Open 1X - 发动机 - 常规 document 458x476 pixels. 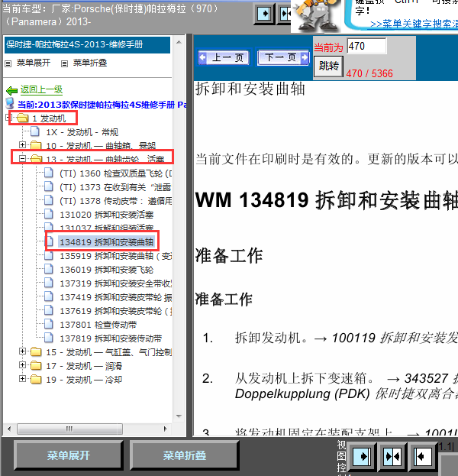pos(82,132)
